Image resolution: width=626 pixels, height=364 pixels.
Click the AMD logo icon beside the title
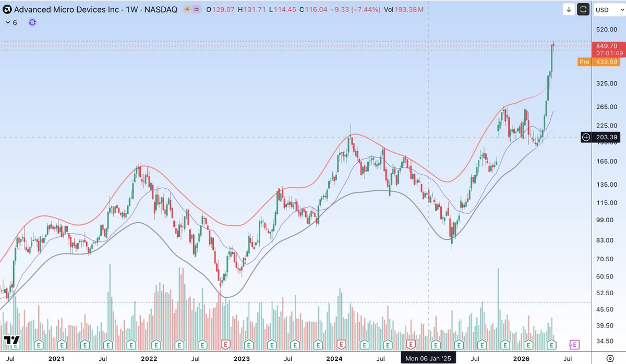click(7, 9)
